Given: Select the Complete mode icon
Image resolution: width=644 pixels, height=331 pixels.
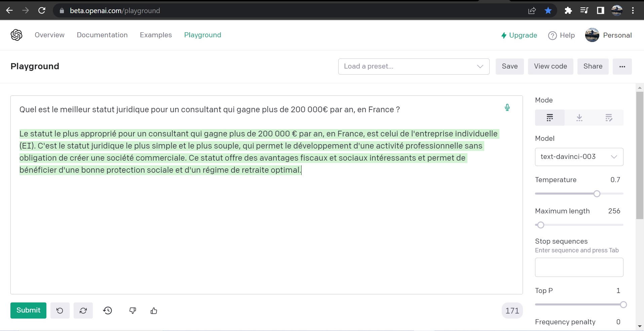Looking at the screenshot, I should (x=550, y=118).
